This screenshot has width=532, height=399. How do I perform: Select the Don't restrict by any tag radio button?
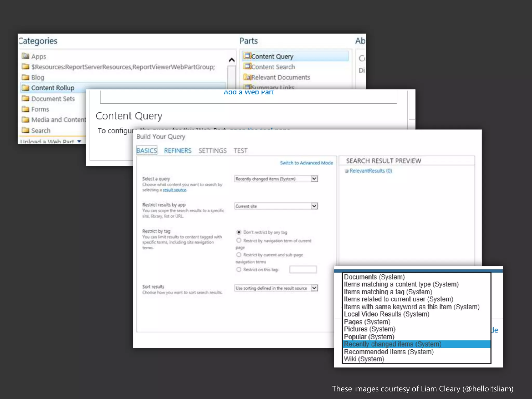[x=239, y=232]
